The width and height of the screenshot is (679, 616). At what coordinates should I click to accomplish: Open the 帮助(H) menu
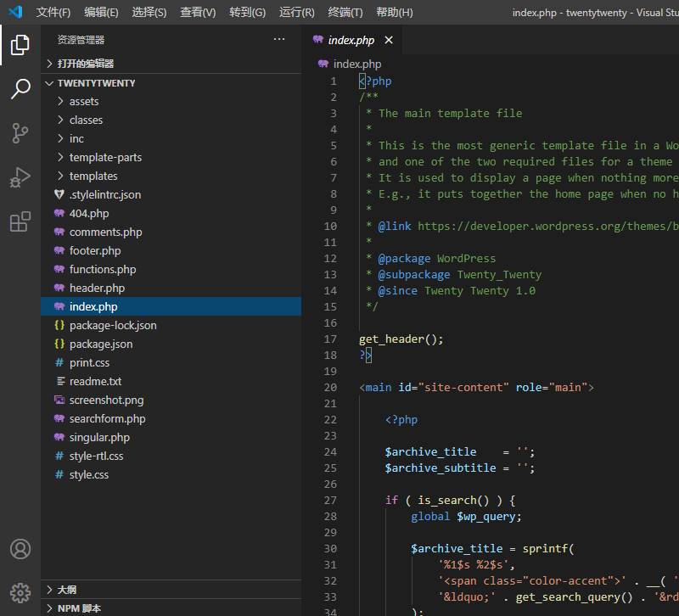(x=394, y=12)
